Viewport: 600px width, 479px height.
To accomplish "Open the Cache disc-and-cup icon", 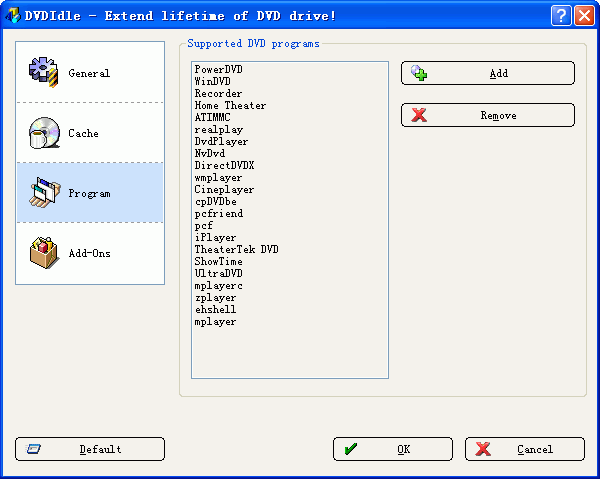I will tap(44, 133).
